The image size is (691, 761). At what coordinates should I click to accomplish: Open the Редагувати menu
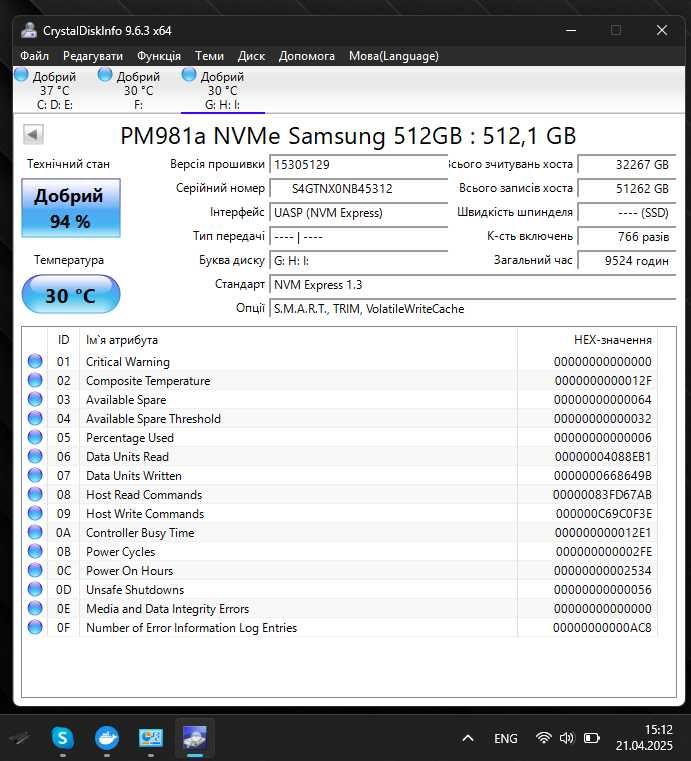tap(93, 56)
